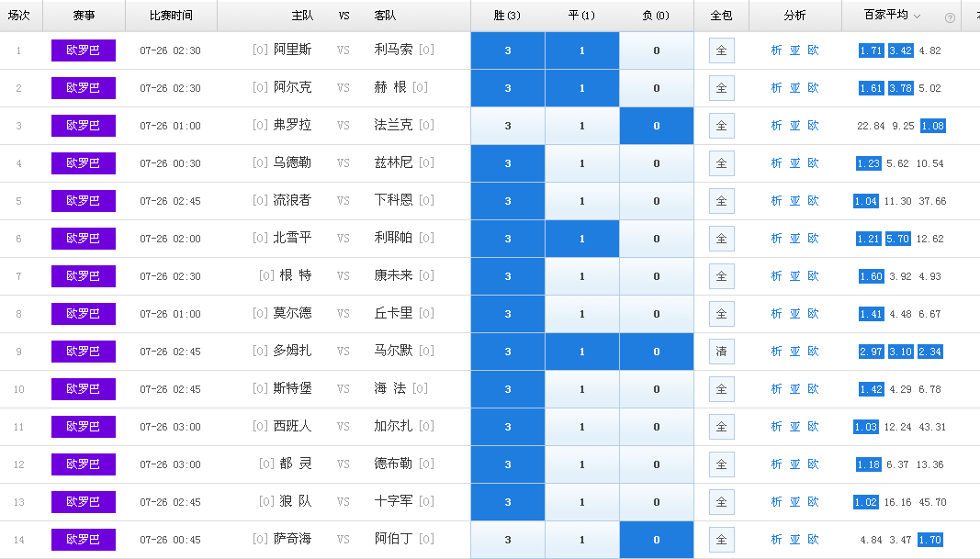
Task: Click the 负(0) column header
Action: (x=656, y=16)
